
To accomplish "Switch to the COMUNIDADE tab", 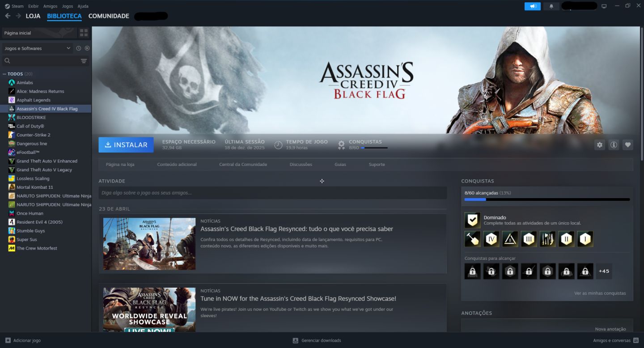I will click(x=109, y=16).
